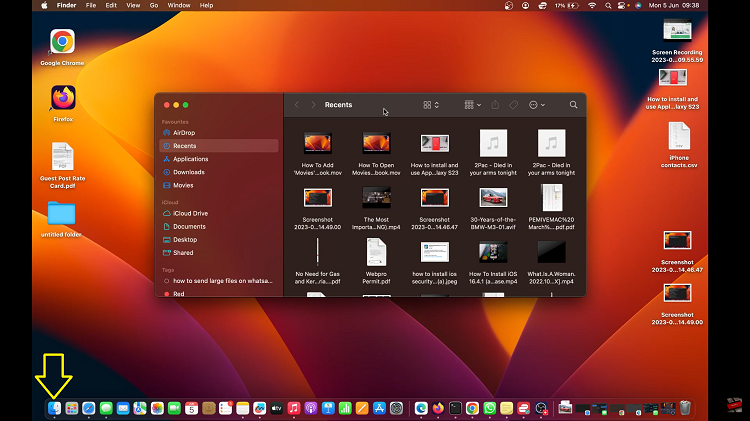
Task: Activate Siri from the menu bar
Action: (638, 5)
